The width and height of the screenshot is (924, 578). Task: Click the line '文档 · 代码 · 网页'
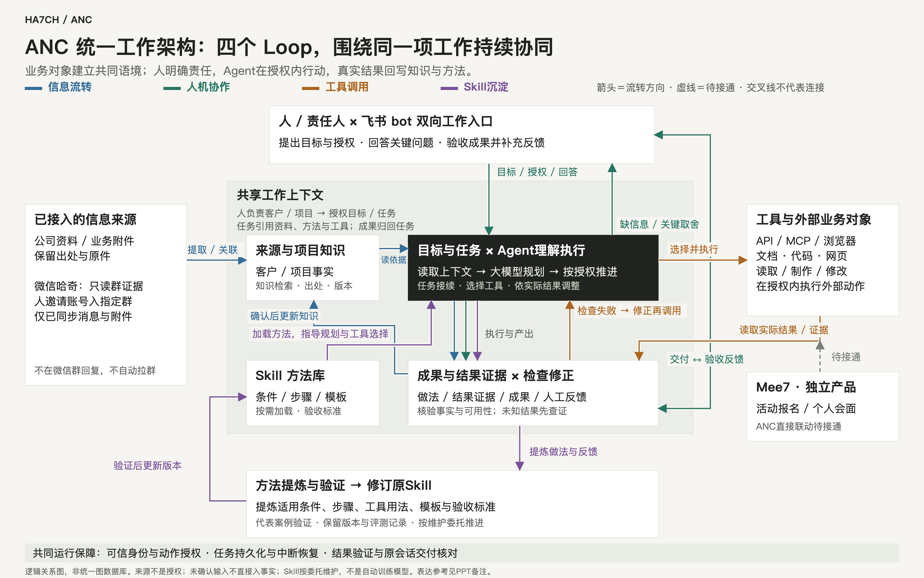(x=801, y=256)
